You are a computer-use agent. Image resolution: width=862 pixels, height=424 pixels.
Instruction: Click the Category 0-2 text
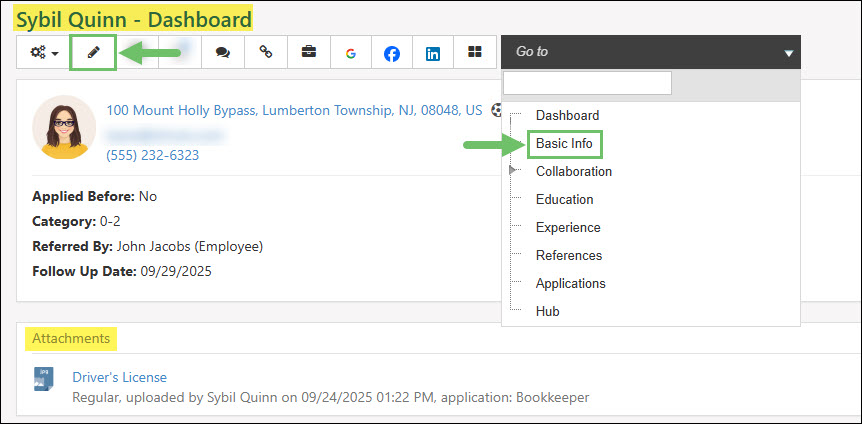tap(76, 222)
